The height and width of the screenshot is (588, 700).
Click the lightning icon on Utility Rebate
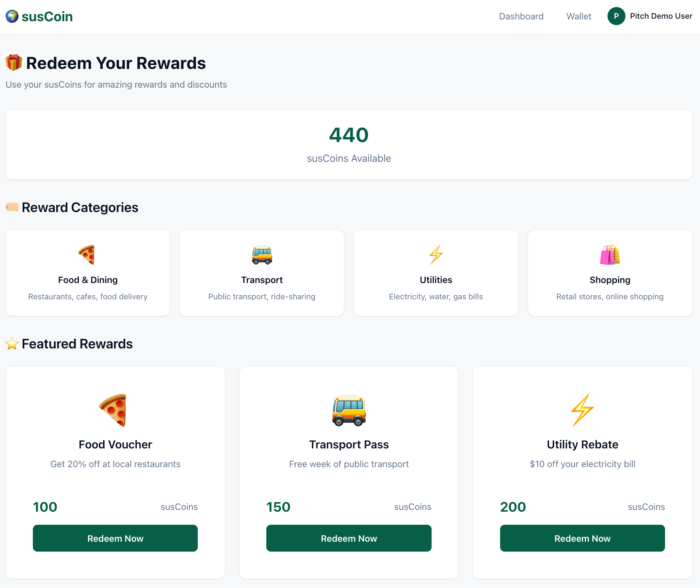tap(582, 410)
